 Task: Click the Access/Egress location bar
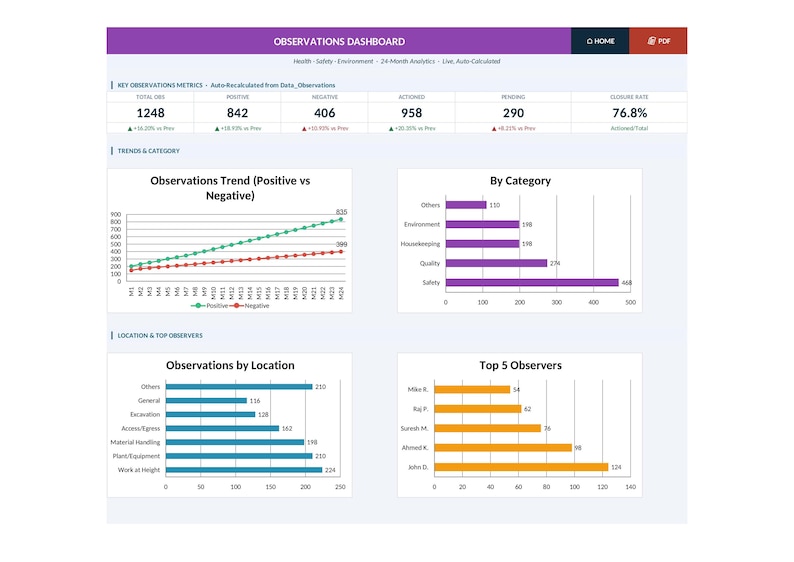[222, 428]
